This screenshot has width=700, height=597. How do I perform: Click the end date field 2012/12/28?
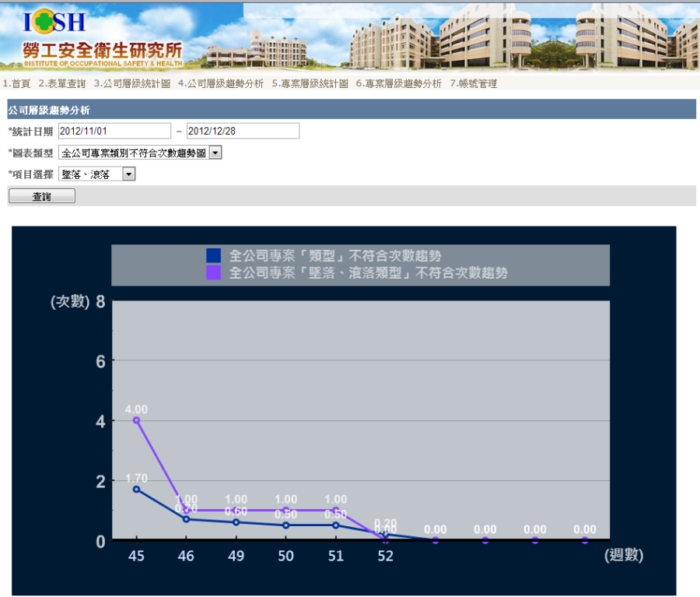click(243, 131)
